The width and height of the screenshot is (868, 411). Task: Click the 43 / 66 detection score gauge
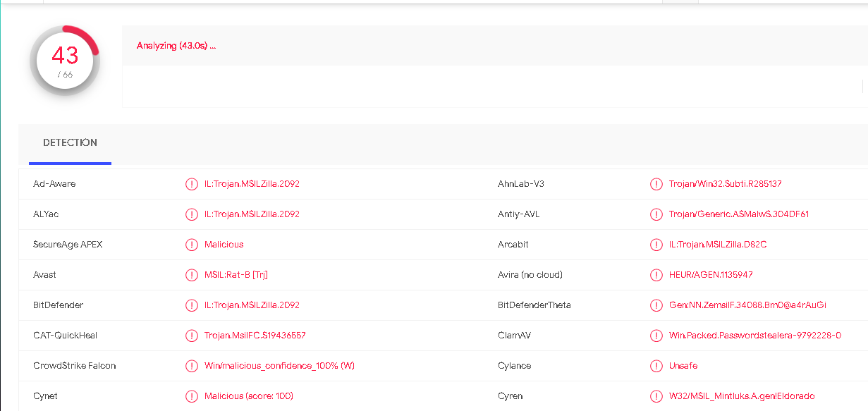point(65,61)
